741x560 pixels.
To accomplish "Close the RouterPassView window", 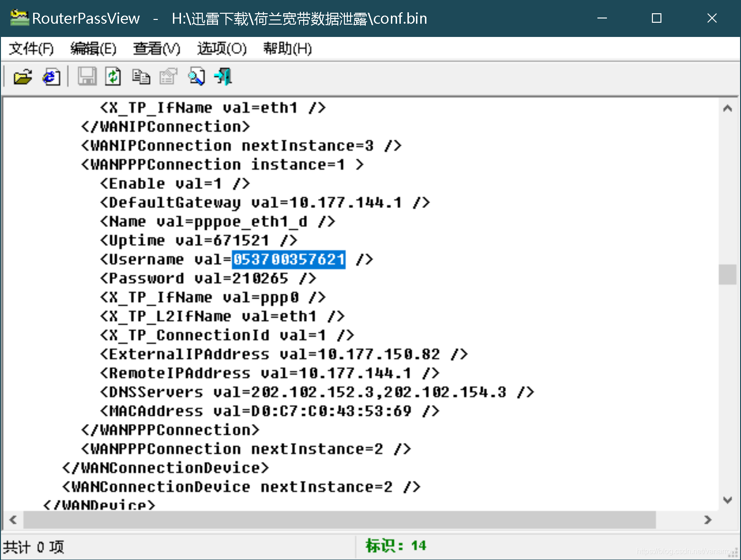I will coord(712,18).
